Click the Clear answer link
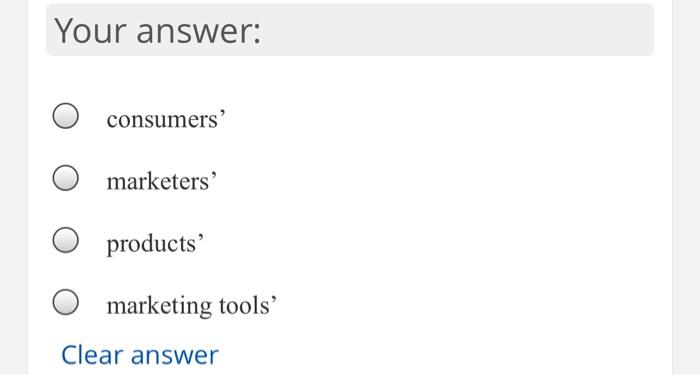Viewport: 700px width, 375px height. (x=140, y=355)
